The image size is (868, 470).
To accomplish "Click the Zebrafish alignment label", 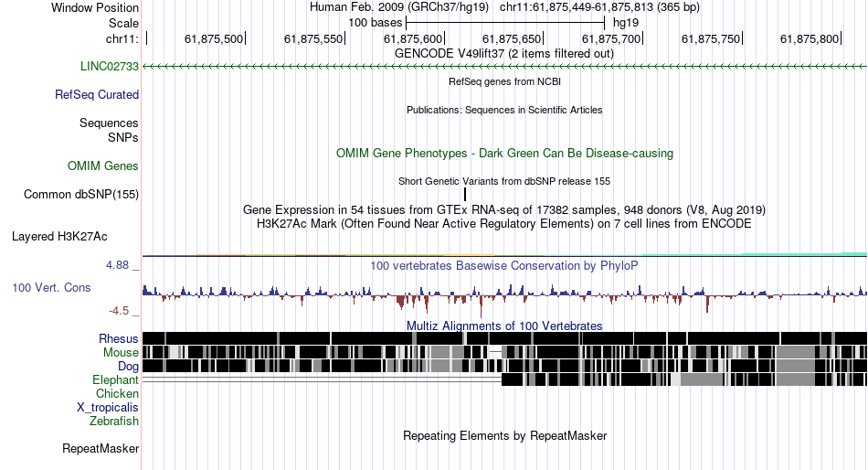I will pyautogui.click(x=114, y=422).
